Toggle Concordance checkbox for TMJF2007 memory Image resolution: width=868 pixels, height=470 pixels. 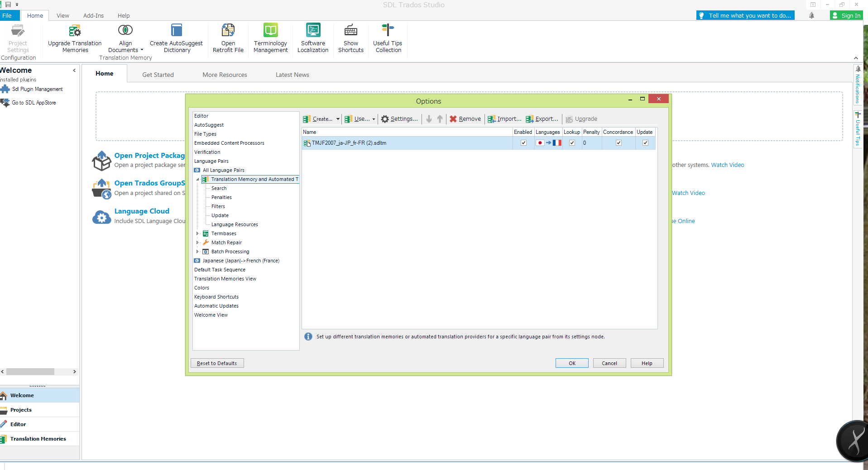619,143
